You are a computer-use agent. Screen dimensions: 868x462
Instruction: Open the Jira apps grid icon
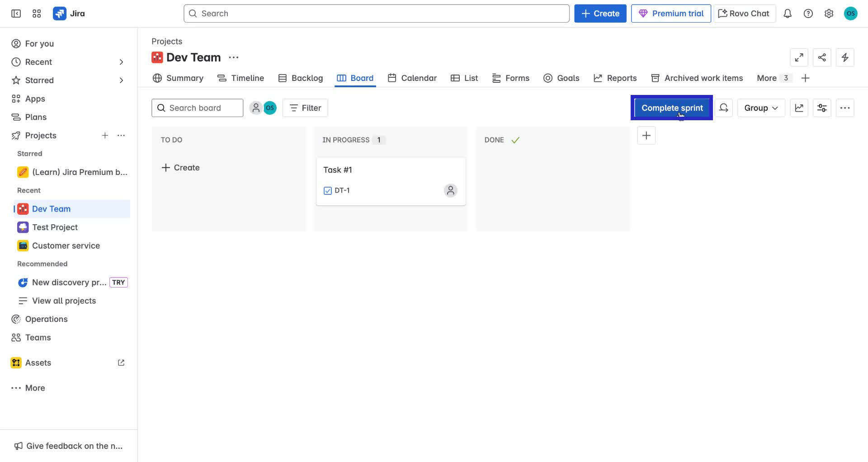(37, 14)
